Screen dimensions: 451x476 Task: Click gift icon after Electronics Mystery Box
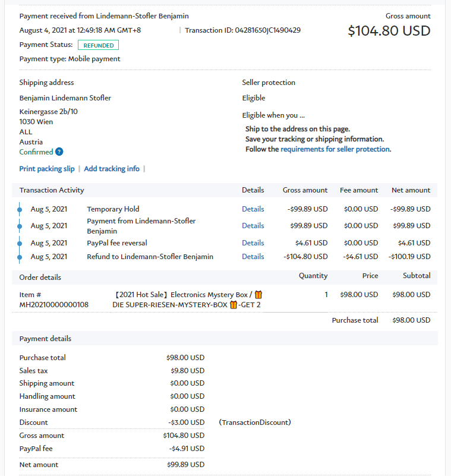[258, 295]
